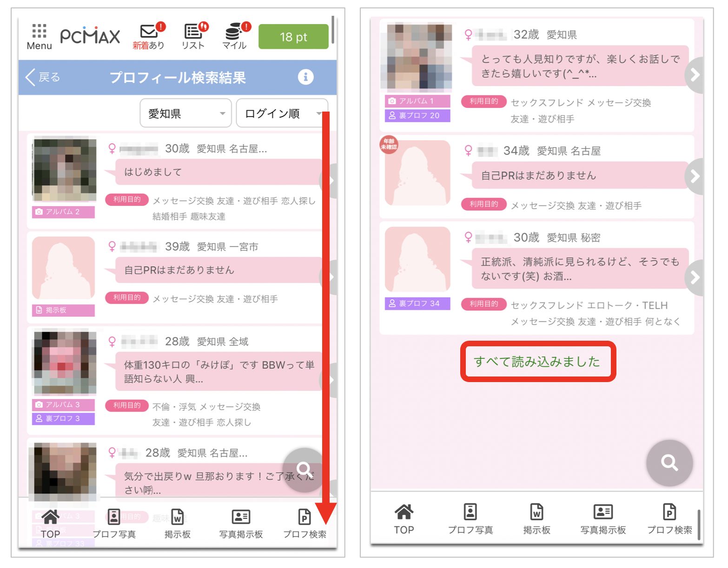Image resolution: width=728 pixels, height=568 pixels.
Task: Expand the 愛知県 prefecture dropdown
Action: tap(185, 113)
